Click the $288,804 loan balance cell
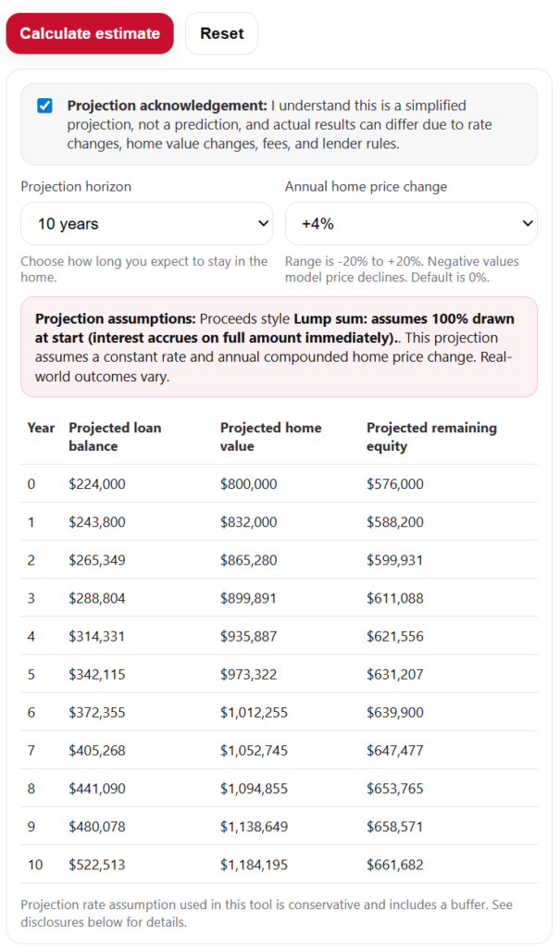Viewport: 560px width, 948px height. (x=97, y=599)
